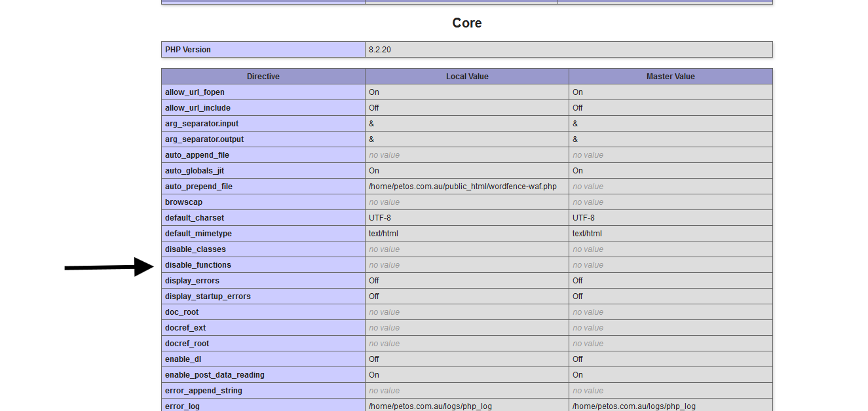The image size is (868, 411).
Task: Select the doc_root directive name
Action: click(181, 312)
